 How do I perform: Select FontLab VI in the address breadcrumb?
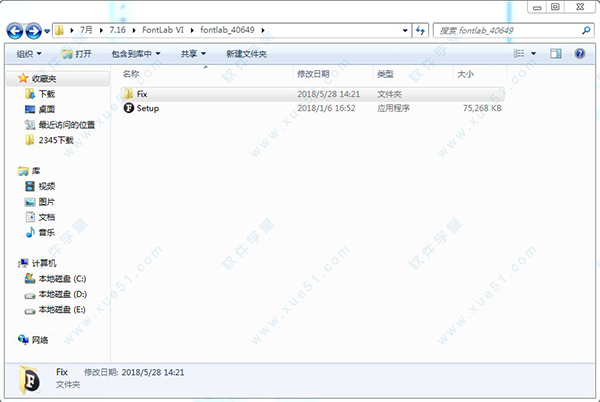pos(163,30)
